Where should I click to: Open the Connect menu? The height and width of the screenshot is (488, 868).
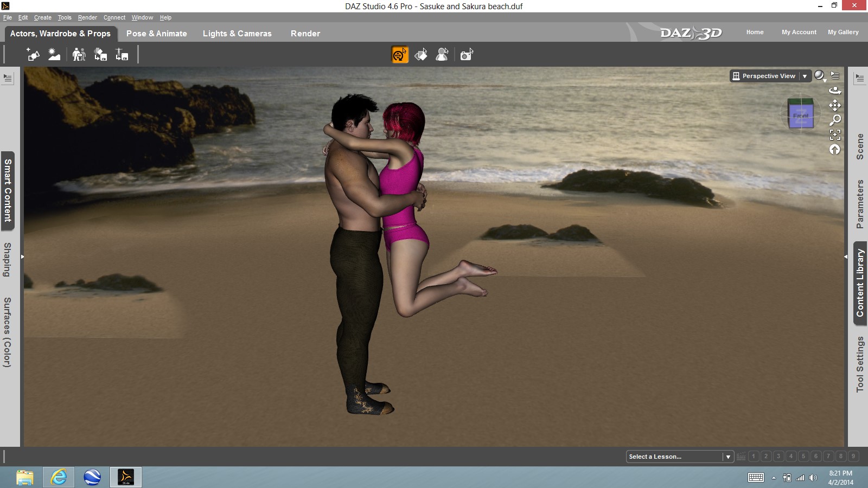point(114,17)
